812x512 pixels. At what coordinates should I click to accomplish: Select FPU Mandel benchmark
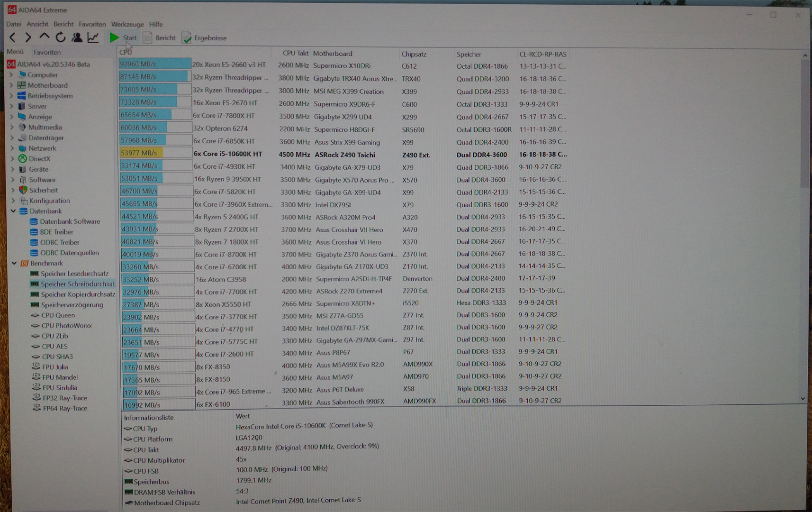[60, 377]
